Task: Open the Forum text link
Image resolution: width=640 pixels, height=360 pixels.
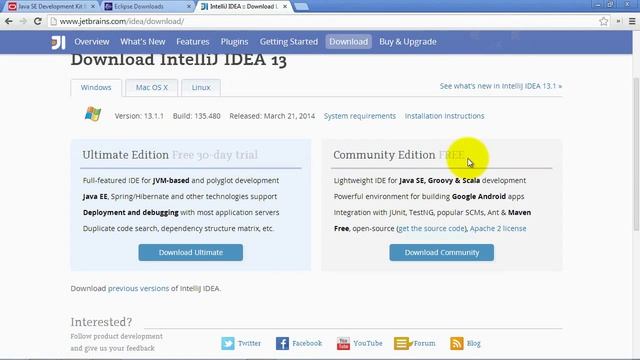Action: coord(424,343)
